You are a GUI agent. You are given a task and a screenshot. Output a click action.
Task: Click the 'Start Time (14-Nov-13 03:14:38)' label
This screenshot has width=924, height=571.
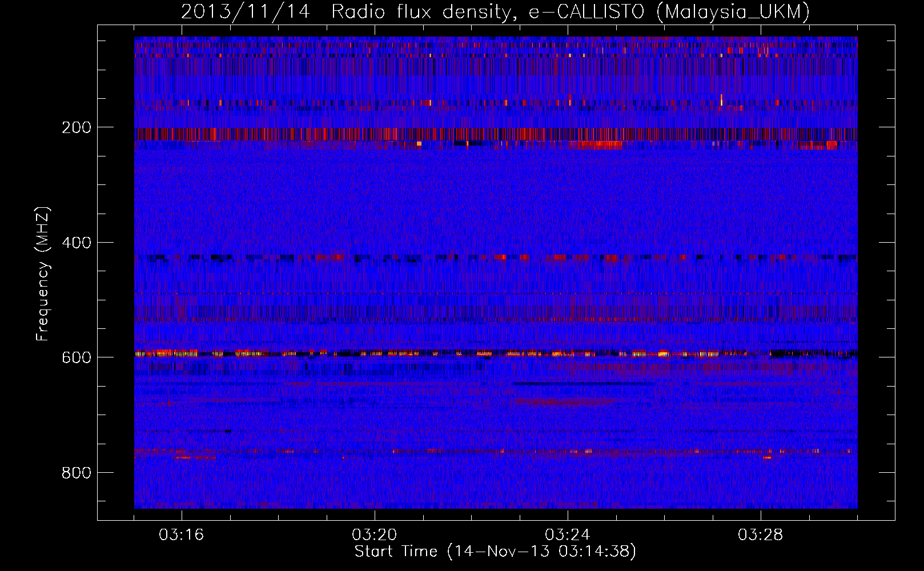point(495,552)
